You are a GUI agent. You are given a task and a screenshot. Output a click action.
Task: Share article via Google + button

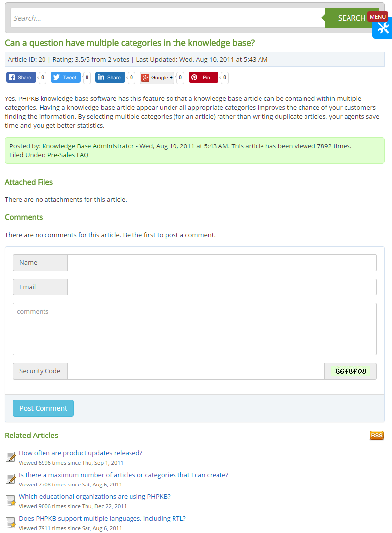(x=157, y=77)
